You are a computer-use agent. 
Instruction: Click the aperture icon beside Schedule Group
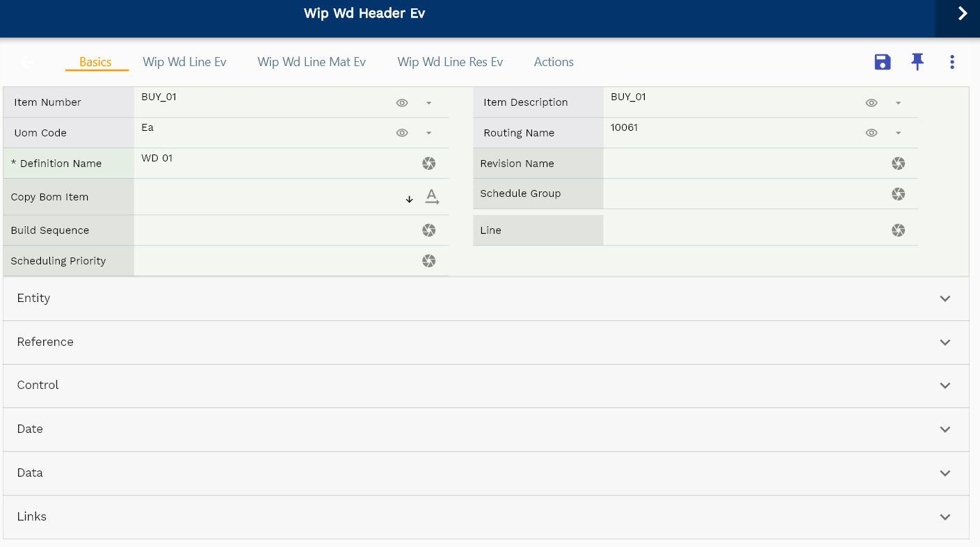[899, 194]
